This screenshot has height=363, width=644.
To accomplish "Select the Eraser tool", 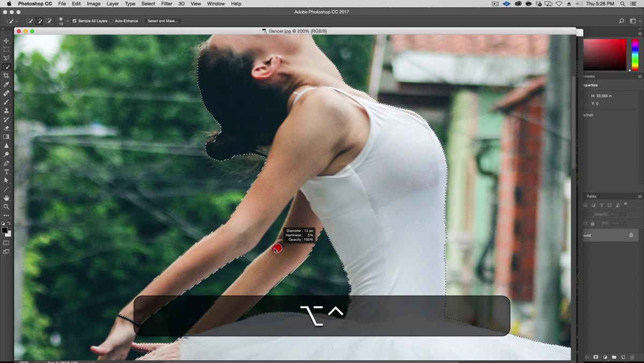I will (x=6, y=128).
